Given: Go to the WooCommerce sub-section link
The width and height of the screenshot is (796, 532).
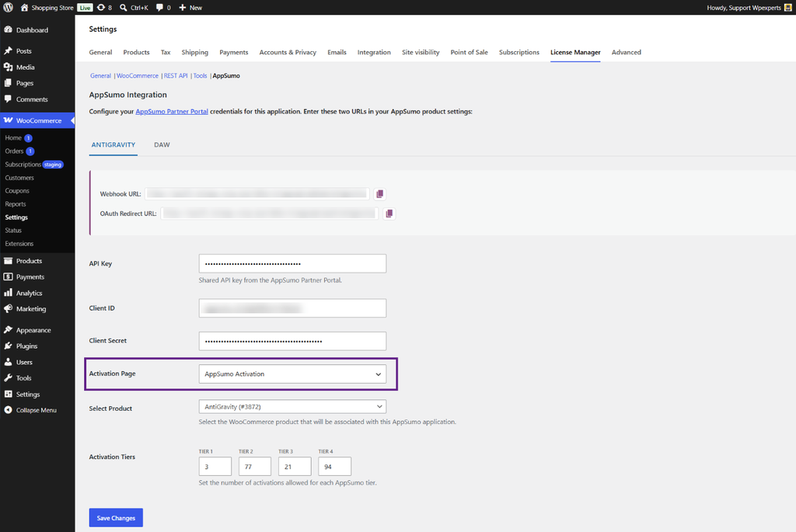Looking at the screenshot, I should click(x=138, y=75).
